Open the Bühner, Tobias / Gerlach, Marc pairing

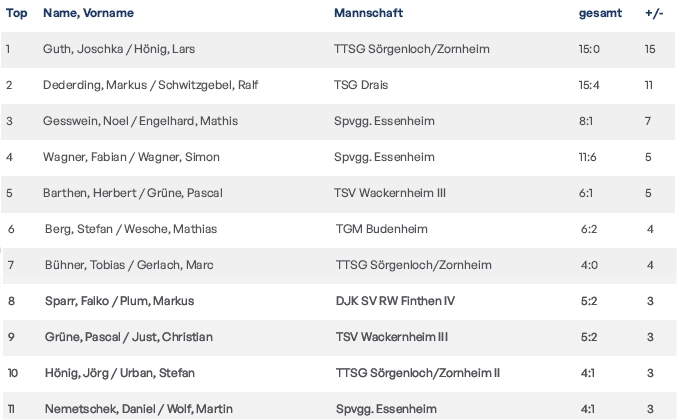point(129,265)
